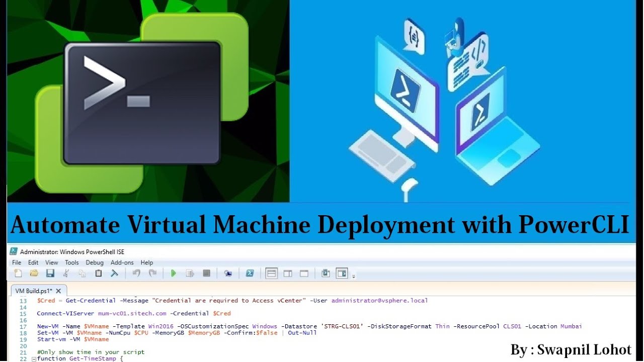Open the File menu
The height and width of the screenshot is (362, 644).
pos(17,262)
